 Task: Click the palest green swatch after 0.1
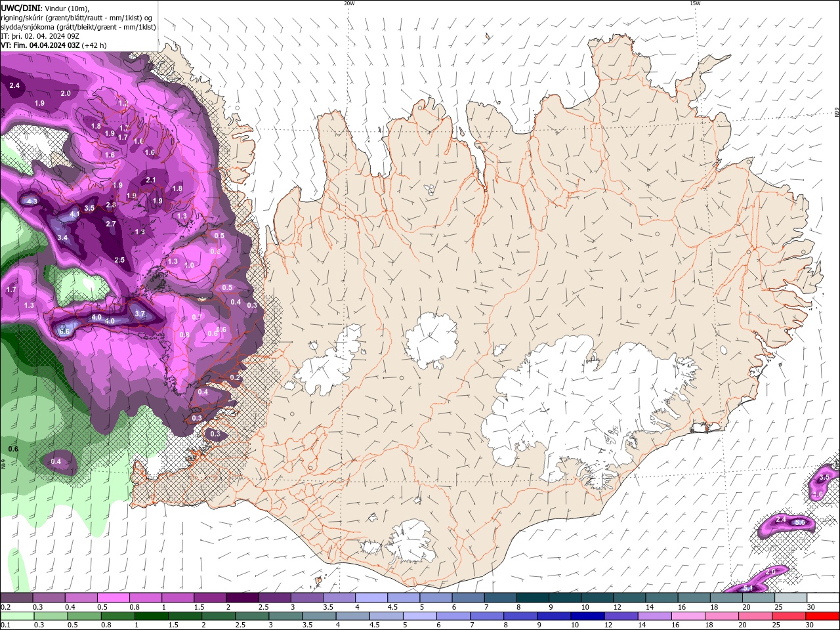tap(17, 616)
